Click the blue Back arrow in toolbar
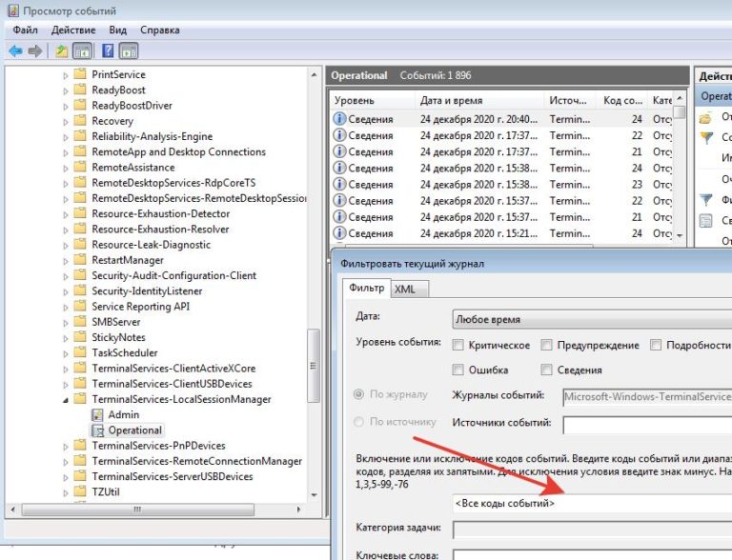The image size is (732, 560). click(x=15, y=50)
